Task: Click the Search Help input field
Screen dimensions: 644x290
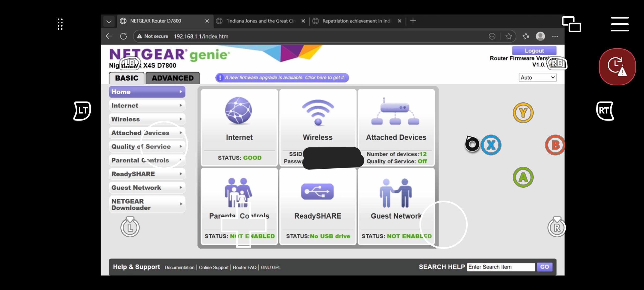Action: [501, 267]
